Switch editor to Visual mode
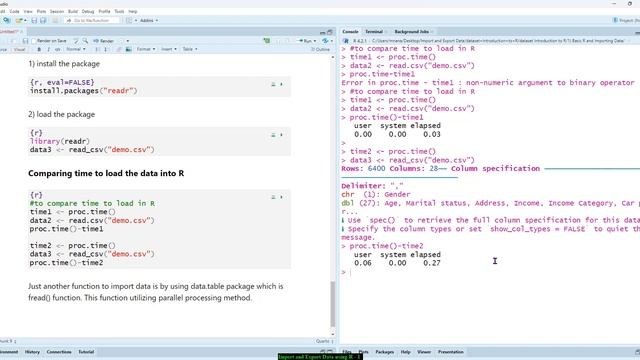The width and height of the screenshot is (640, 360). coord(19,49)
